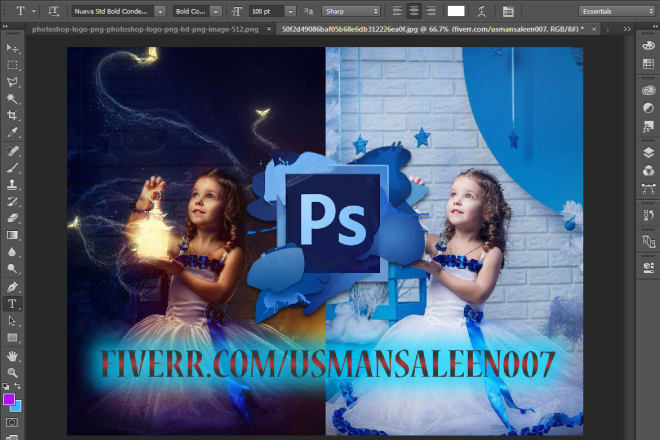Switch to the 50f2d49086 jpg document tab
The height and width of the screenshot is (440, 660).
coord(433,29)
